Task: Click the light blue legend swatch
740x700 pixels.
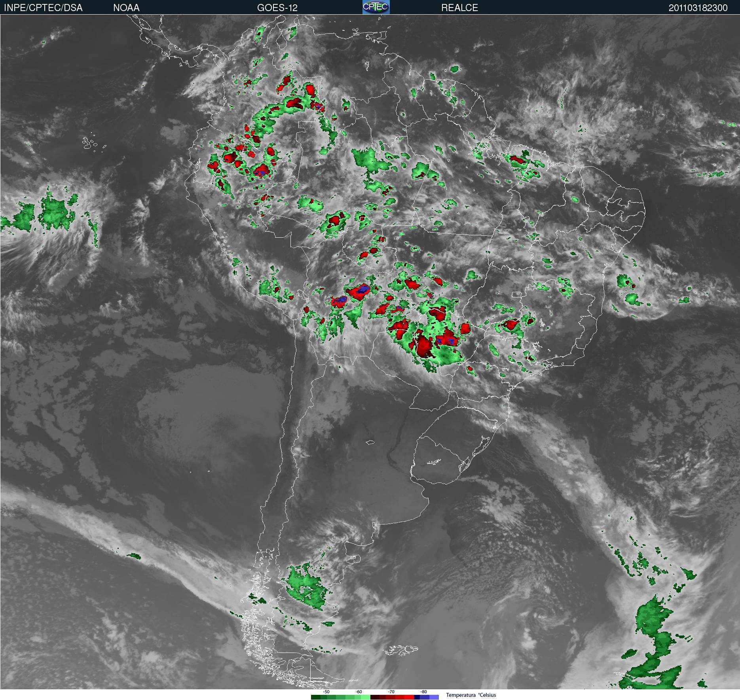Action: [x=434, y=697]
